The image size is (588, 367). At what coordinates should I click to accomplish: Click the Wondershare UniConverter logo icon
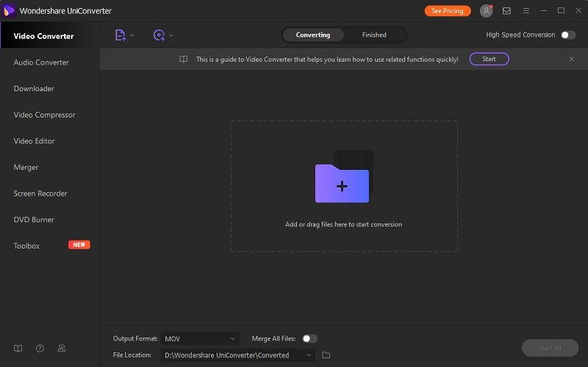click(x=8, y=11)
